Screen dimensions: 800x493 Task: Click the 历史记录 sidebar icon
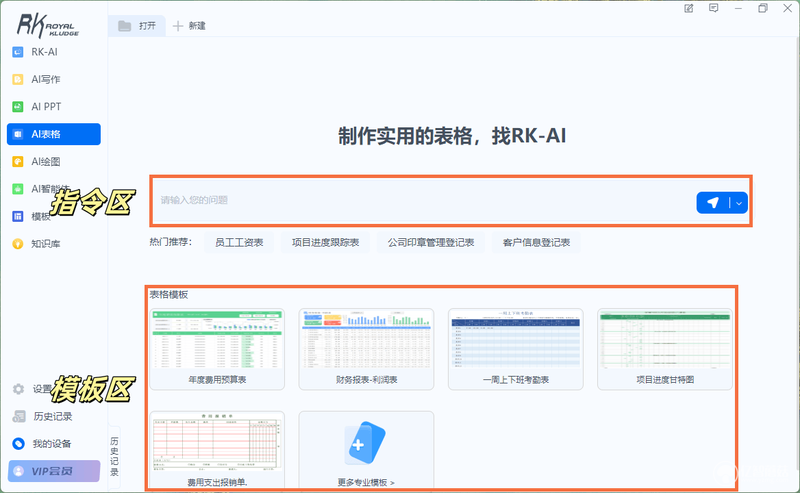point(19,416)
